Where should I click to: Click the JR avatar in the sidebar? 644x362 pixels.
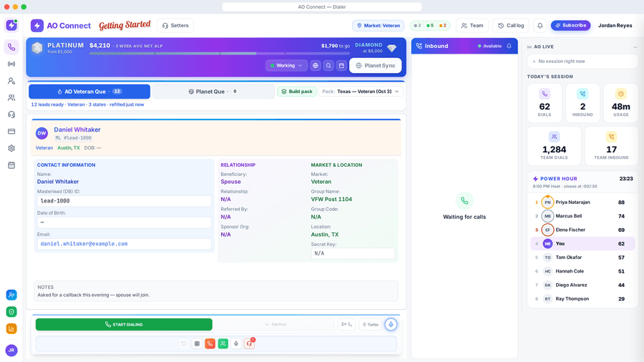click(x=11, y=350)
